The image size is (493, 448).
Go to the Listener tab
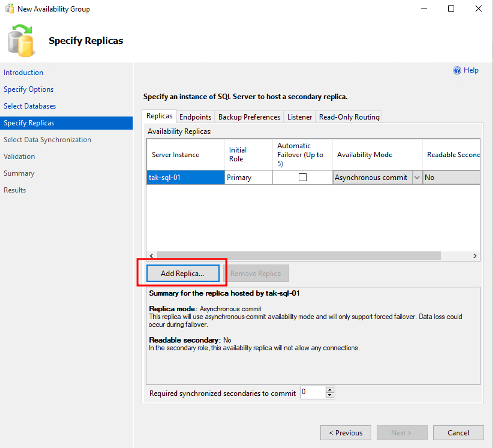coord(299,117)
